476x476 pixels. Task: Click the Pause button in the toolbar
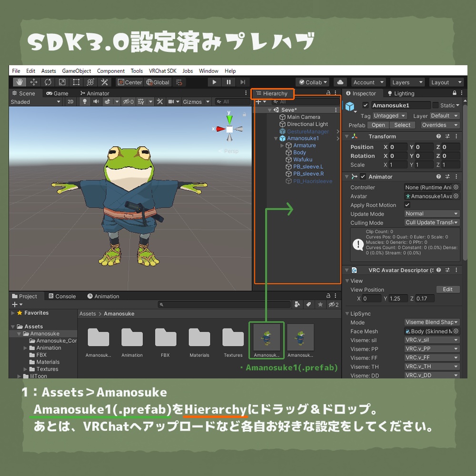(x=228, y=82)
